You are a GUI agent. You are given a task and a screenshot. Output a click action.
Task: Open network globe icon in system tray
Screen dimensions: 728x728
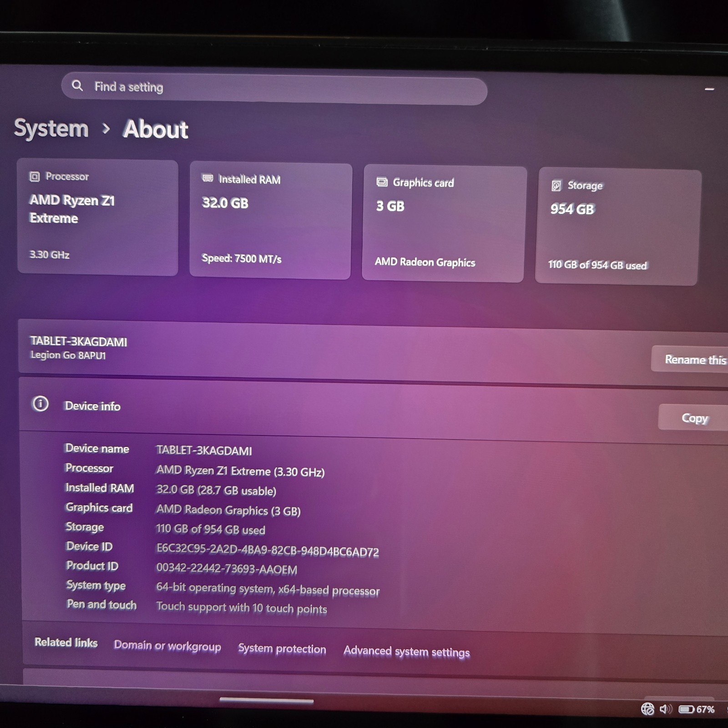(647, 709)
